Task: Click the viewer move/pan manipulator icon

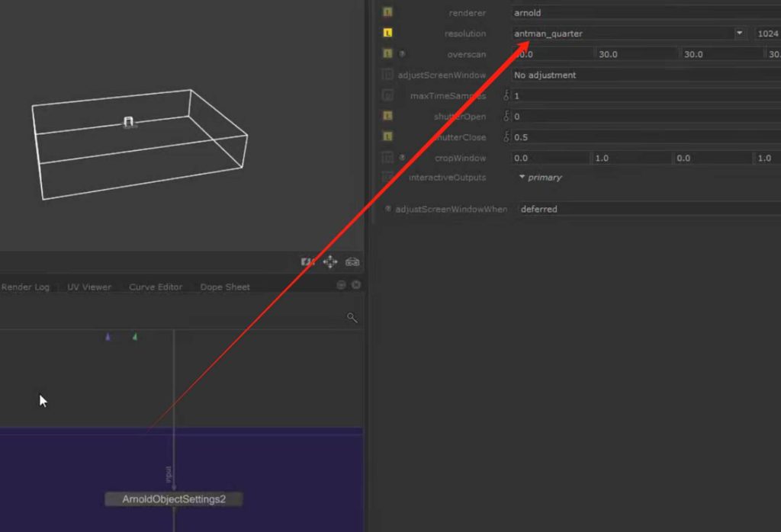Action: point(330,262)
